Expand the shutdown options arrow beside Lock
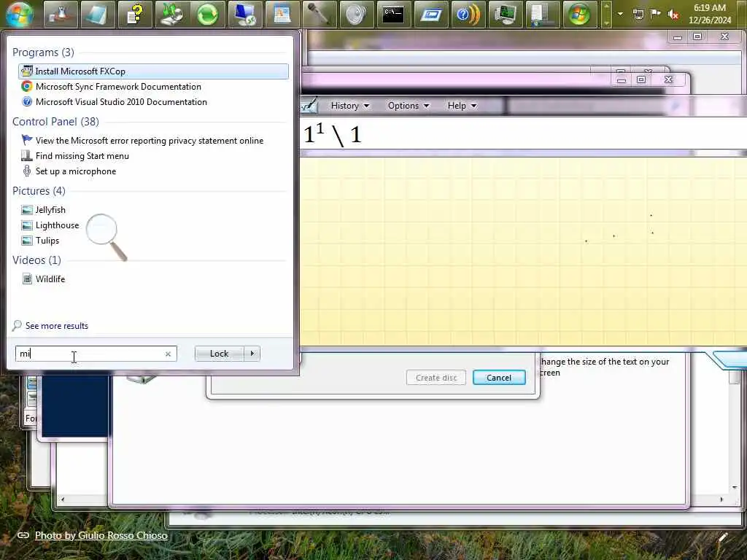The height and width of the screenshot is (560, 747). pyautogui.click(x=252, y=354)
